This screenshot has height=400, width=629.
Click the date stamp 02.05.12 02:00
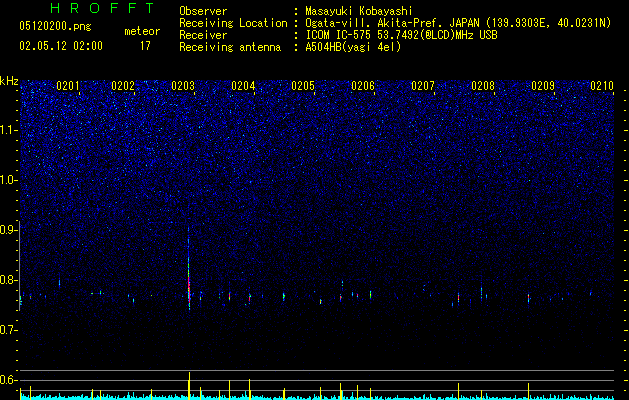tap(61, 46)
